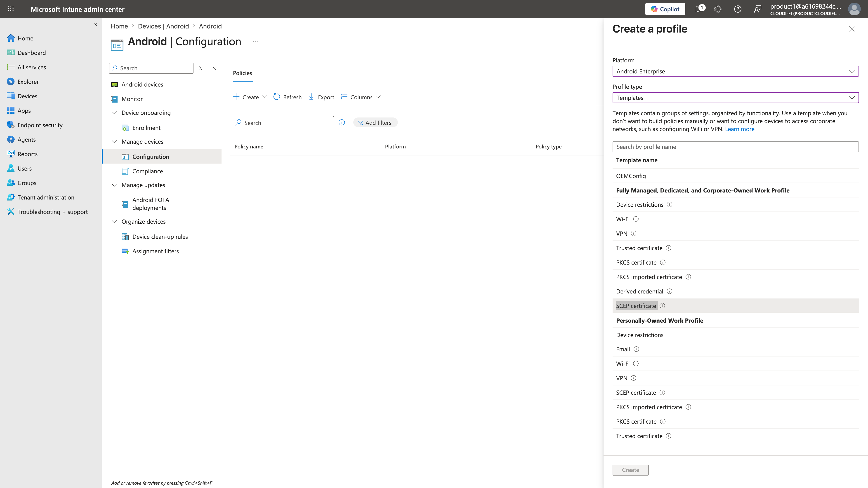868x488 pixels.
Task: Open the Columns dropdown
Action: point(361,97)
